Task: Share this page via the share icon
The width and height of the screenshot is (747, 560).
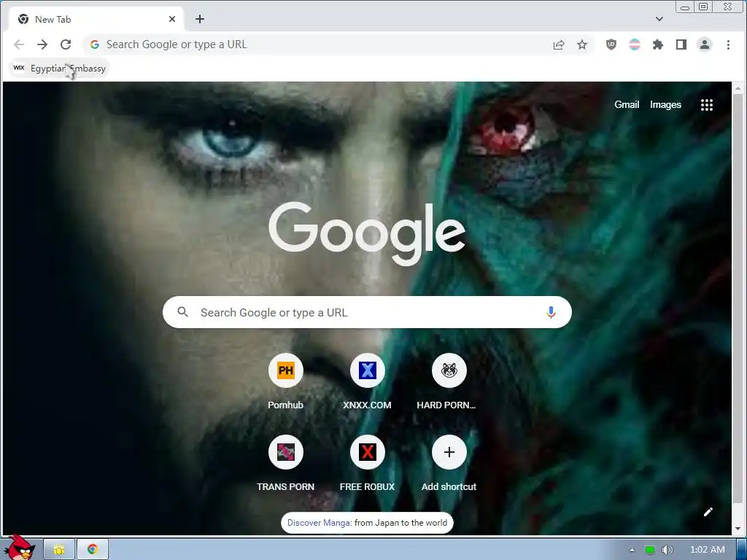Action: (x=558, y=44)
